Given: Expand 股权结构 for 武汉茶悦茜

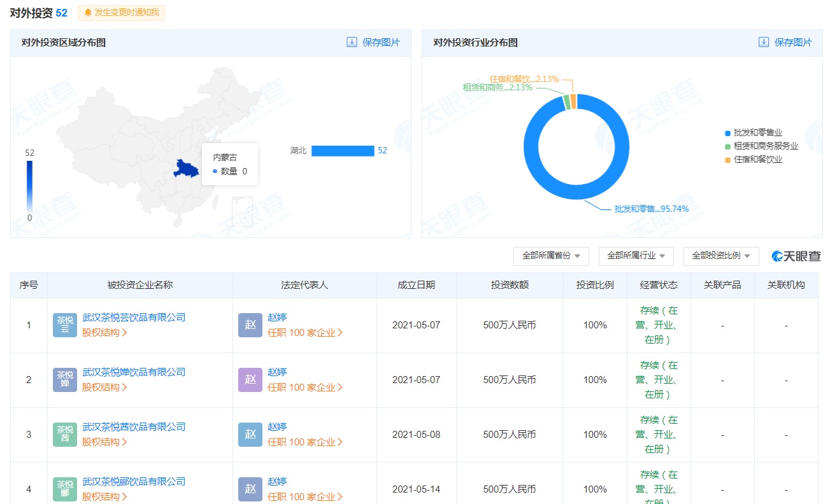Looking at the screenshot, I should 104,442.
